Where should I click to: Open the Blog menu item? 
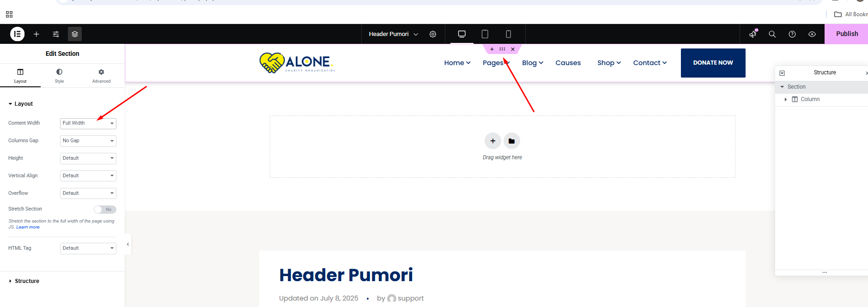(x=533, y=63)
